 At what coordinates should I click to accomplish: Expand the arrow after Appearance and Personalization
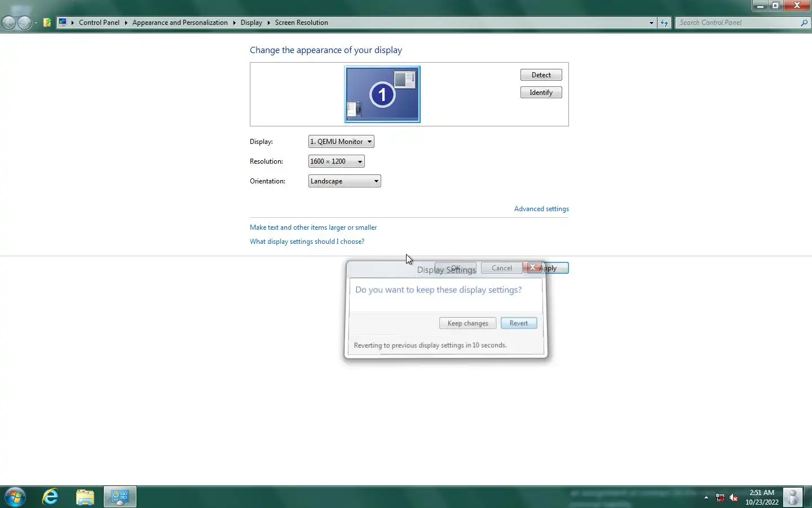click(234, 23)
